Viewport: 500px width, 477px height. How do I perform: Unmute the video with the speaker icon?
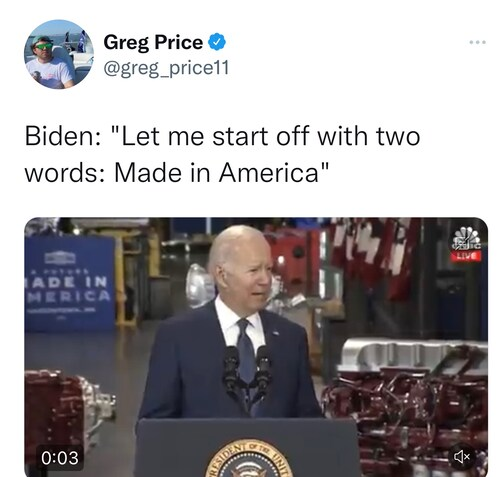462,457
